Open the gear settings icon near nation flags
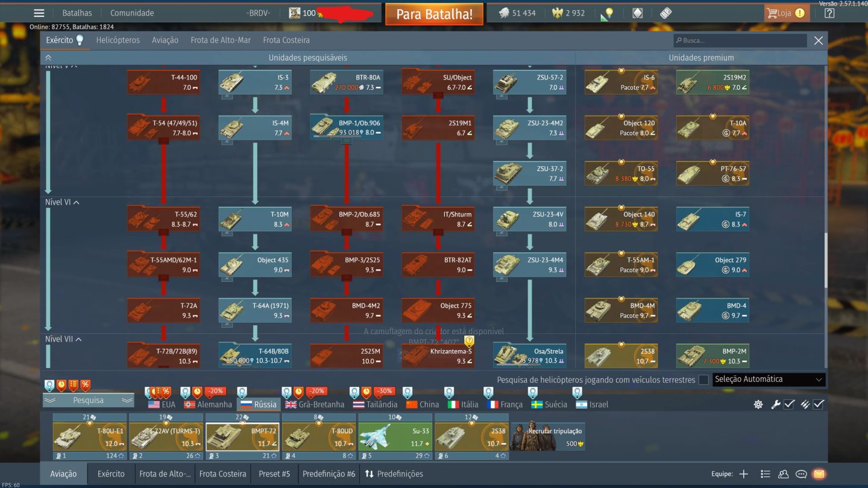Image resolution: width=868 pixels, height=488 pixels. (758, 404)
